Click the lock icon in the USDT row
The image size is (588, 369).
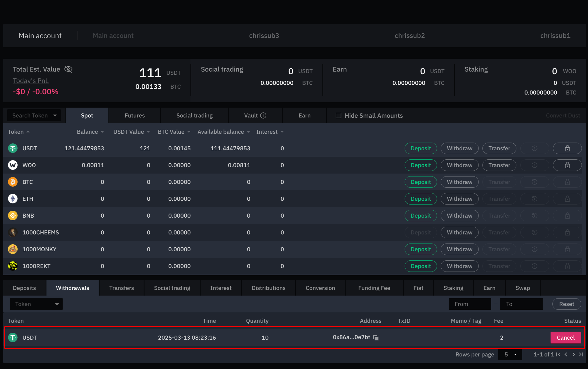[567, 148]
